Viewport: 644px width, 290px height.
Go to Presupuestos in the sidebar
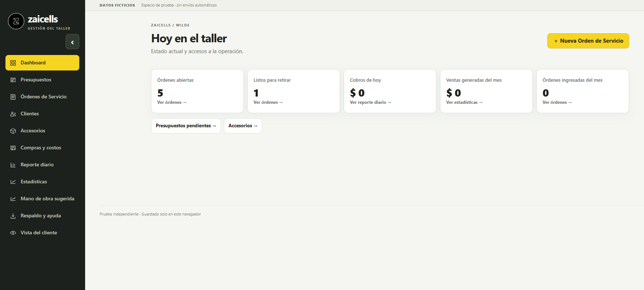[x=42, y=80]
